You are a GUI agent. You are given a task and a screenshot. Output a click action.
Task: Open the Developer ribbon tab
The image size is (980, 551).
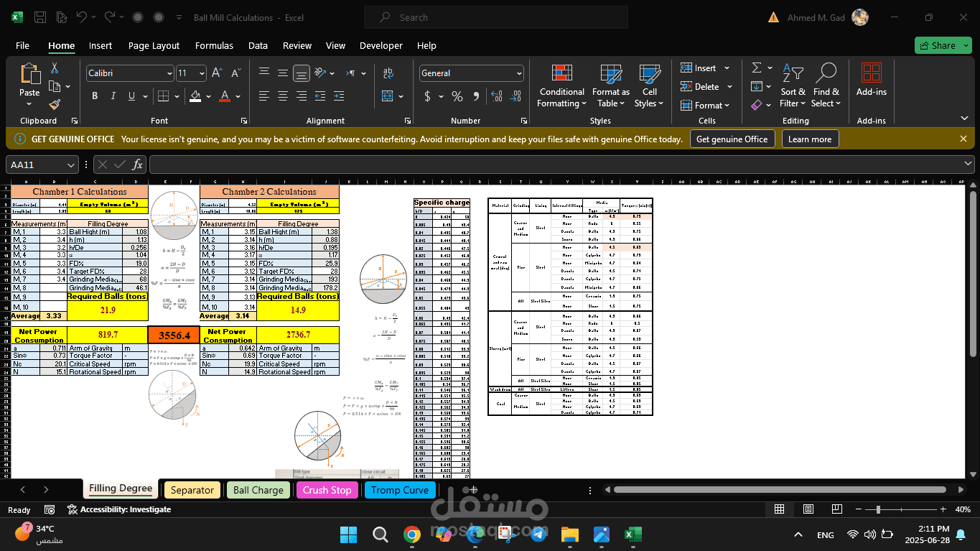[381, 45]
